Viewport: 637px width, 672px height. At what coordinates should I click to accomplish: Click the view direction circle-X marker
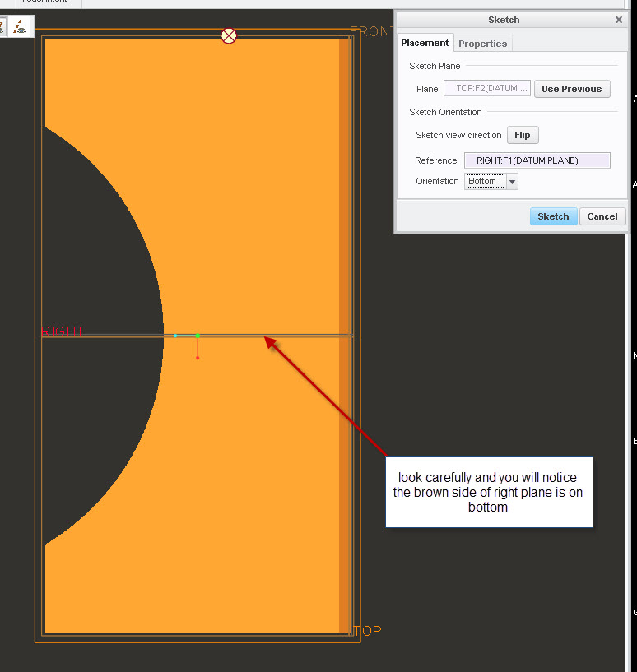pos(229,36)
